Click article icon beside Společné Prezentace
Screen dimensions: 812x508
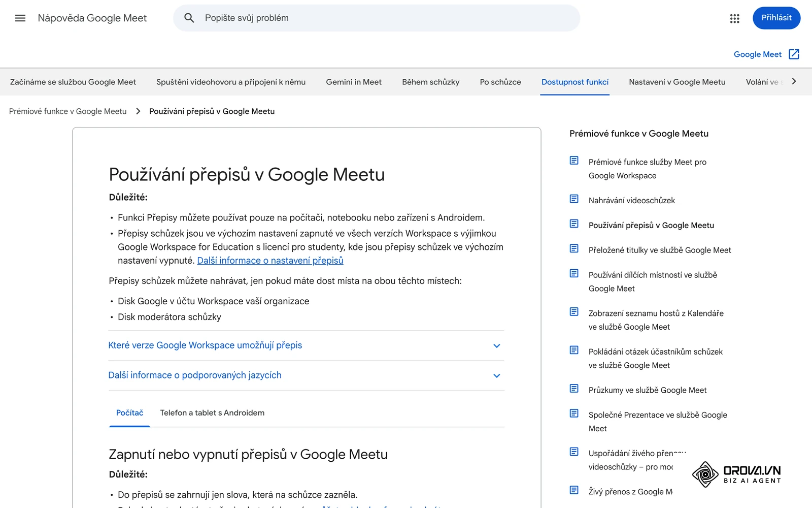point(574,414)
